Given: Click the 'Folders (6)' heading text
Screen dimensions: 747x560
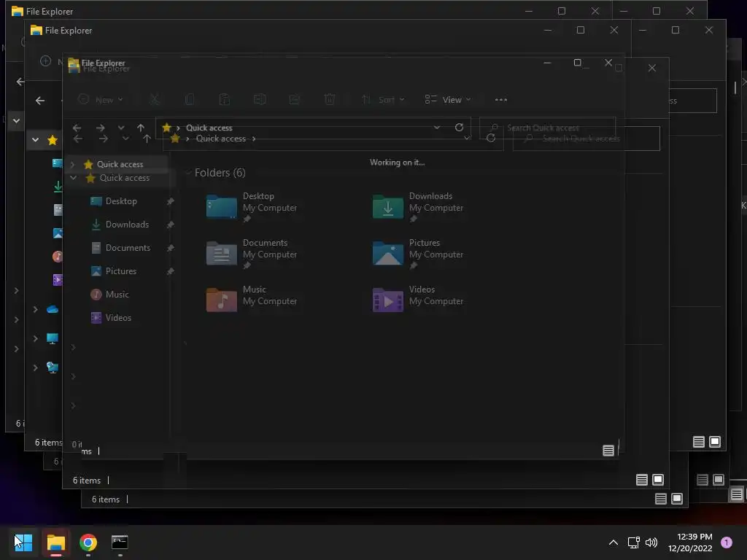Looking at the screenshot, I should (x=220, y=172).
